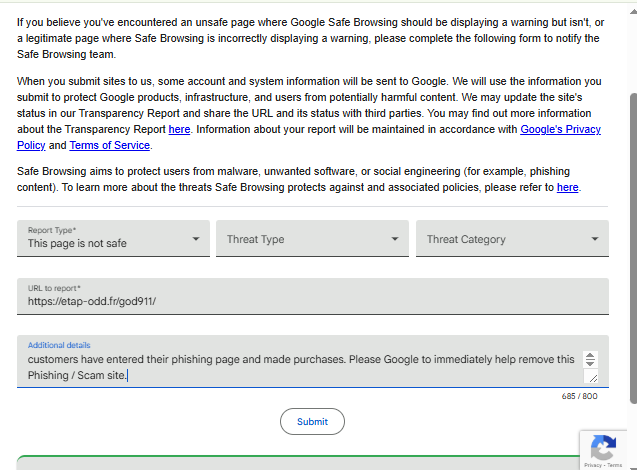Click the page scroll-up arrow at top right

click(x=633, y=12)
